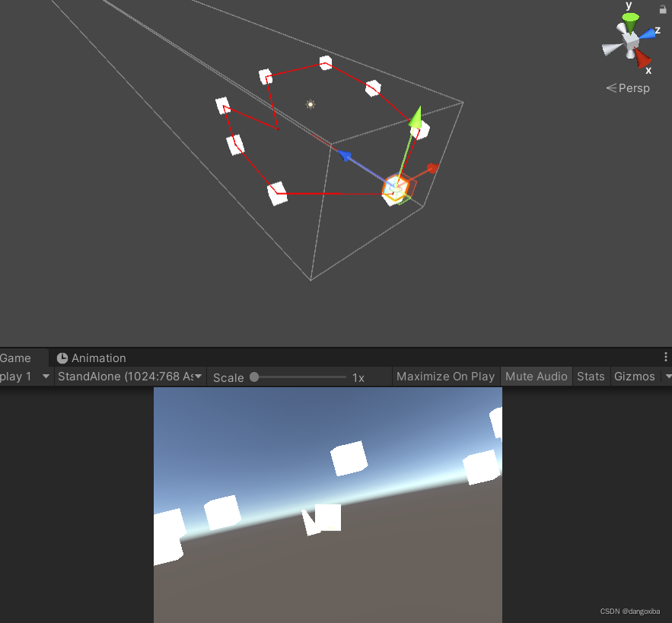Enable Maximize On Play
Image resolution: width=672 pixels, height=623 pixels.
[445, 376]
